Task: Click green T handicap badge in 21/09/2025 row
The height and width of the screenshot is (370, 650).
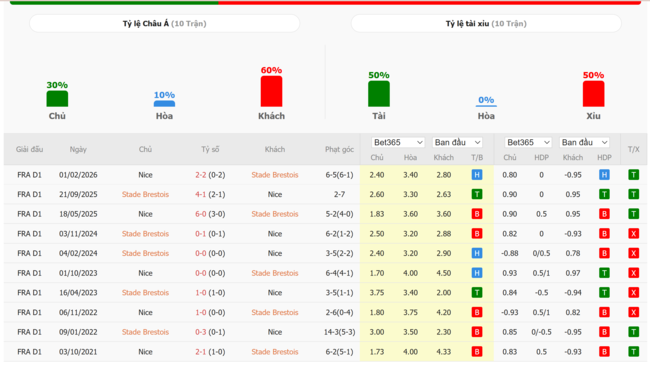Action: point(604,194)
